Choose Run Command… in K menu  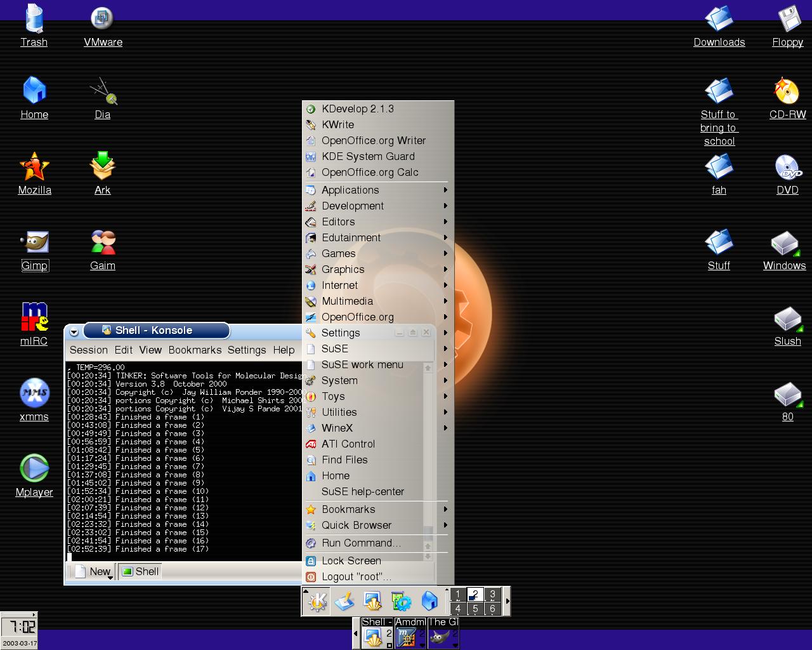(x=377, y=543)
